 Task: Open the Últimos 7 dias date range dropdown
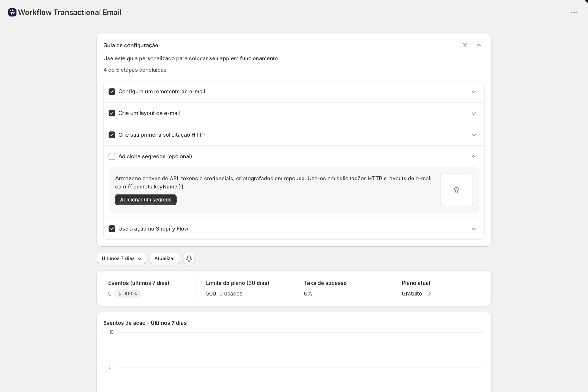point(122,258)
